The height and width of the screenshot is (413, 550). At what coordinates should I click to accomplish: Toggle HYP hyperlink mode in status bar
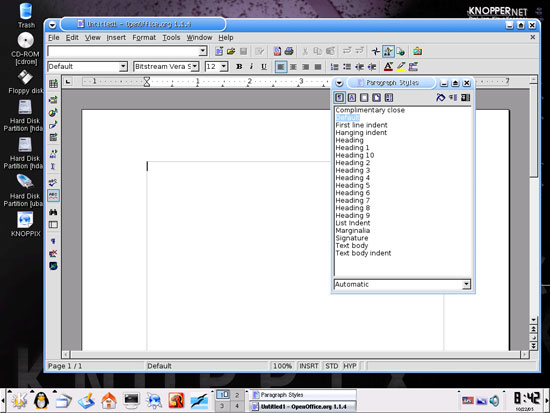pos(350,366)
